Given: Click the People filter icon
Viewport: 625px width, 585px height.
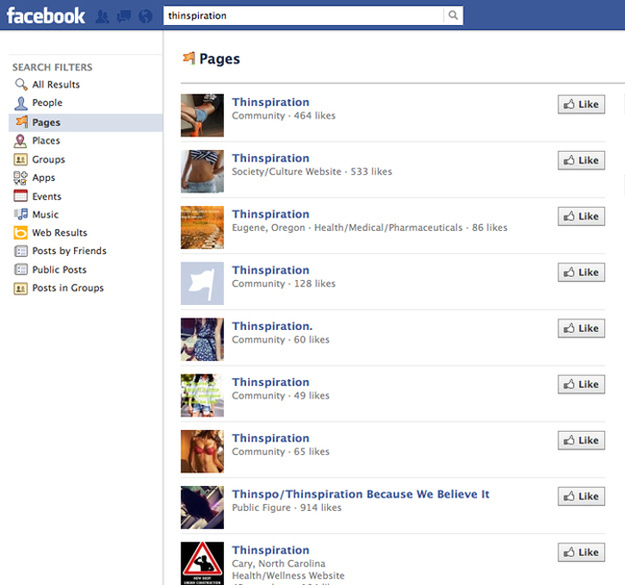Looking at the screenshot, I should 21,103.
